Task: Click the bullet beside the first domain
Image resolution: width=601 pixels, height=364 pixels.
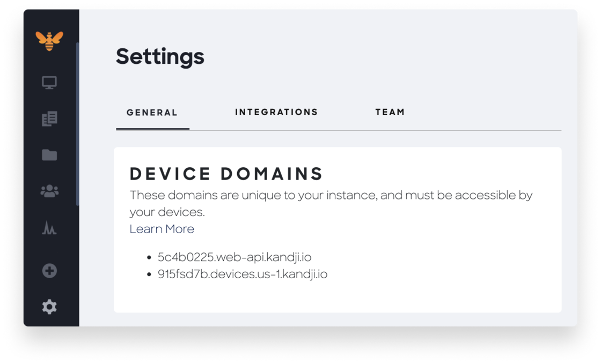Action: click(x=149, y=257)
